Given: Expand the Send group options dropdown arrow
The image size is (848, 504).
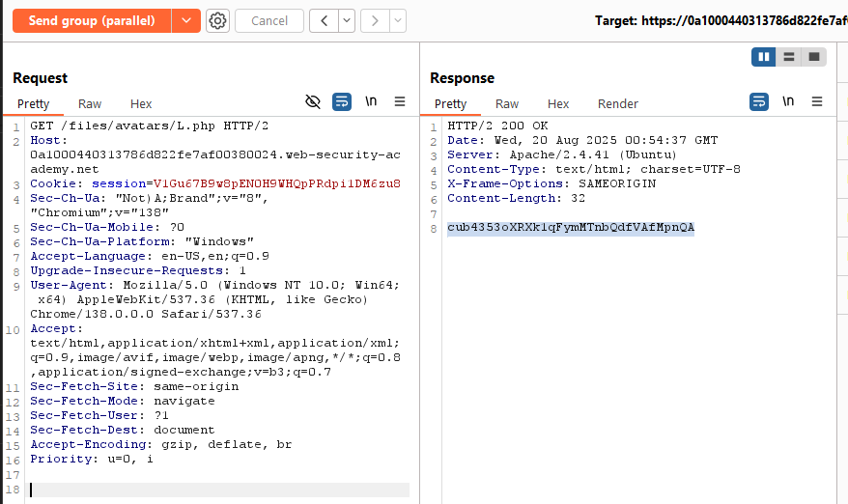Looking at the screenshot, I should click(185, 20).
